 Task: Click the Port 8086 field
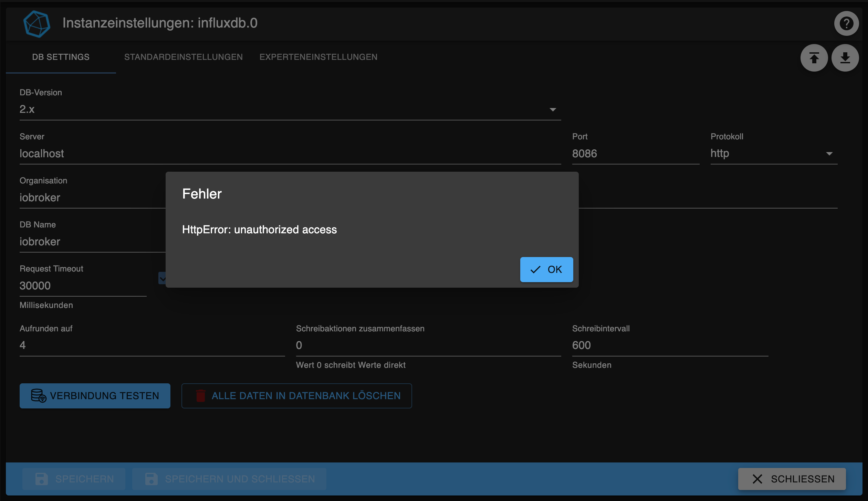[x=636, y=153]
